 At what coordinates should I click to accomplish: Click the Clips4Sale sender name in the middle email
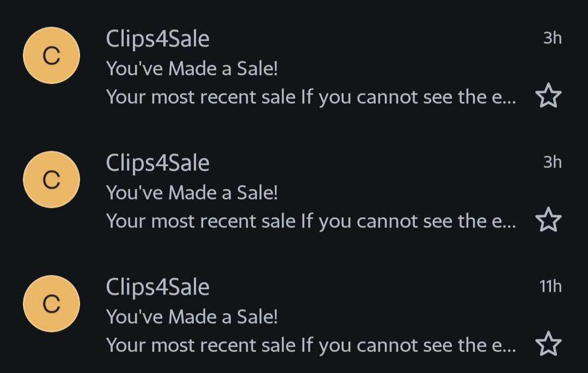[157, 163]
